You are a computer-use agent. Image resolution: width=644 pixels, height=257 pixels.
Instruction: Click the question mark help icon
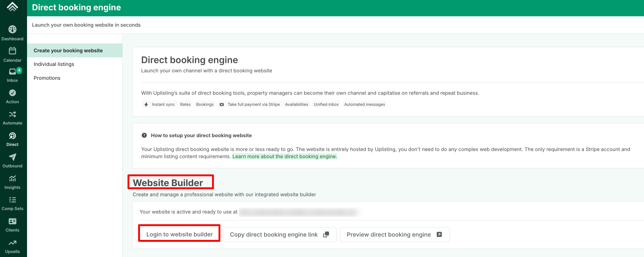click(144, 135)
